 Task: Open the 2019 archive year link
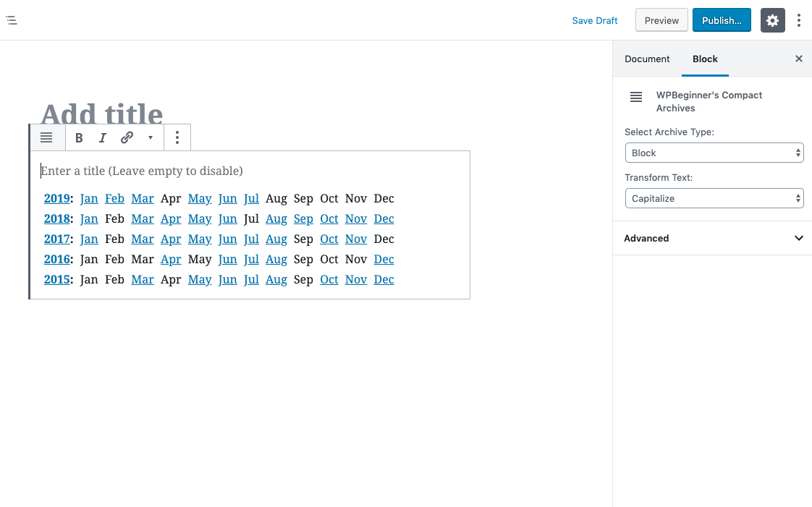57,199
